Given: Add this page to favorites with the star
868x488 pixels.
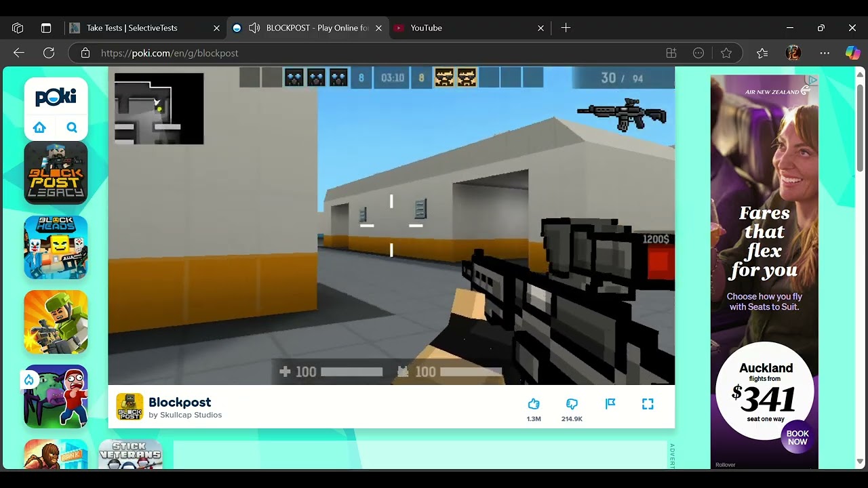Looking at the screenshot, I should (x=726, y=53).
